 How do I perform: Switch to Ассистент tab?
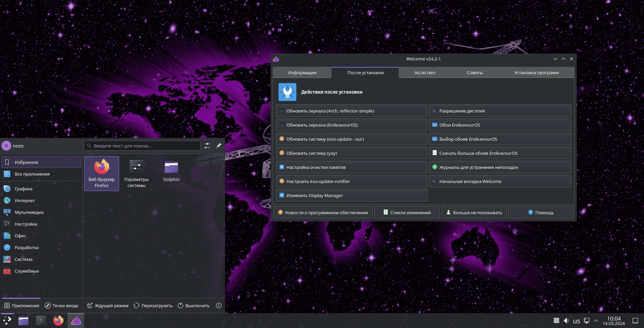click(425, 73)
